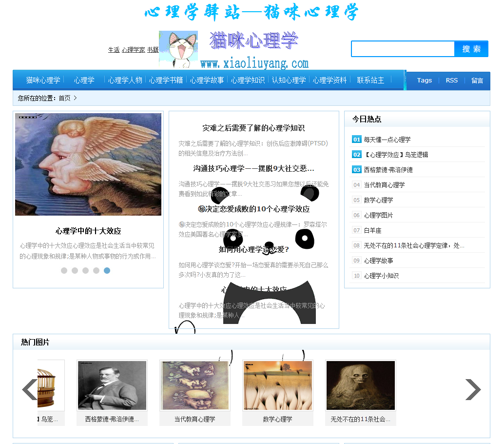
Task: Open the Tags page
Action: 424,81
